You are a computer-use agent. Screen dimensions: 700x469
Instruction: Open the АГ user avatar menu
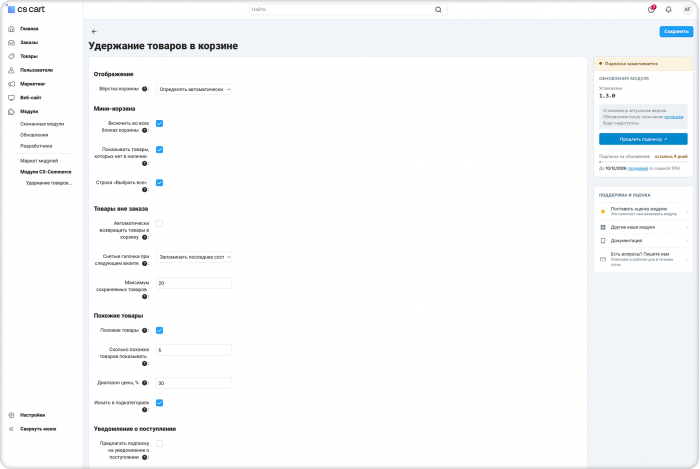click(687, 9)
